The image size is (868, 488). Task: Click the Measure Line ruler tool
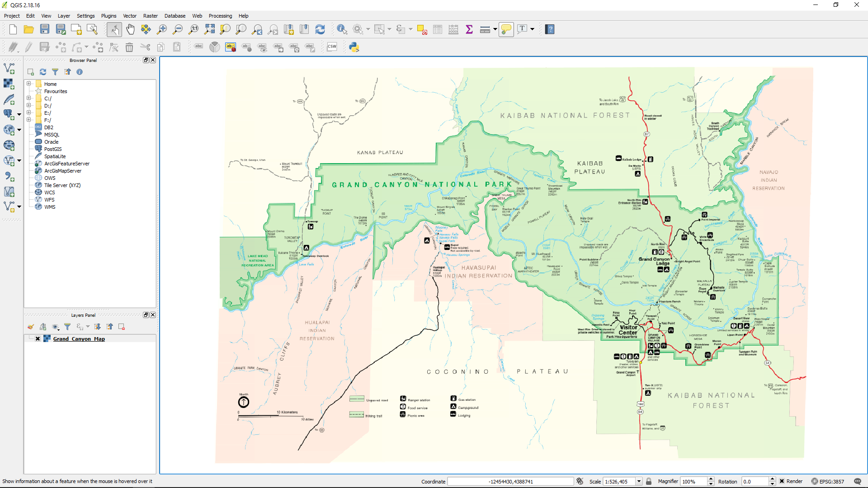coord(485,29)
